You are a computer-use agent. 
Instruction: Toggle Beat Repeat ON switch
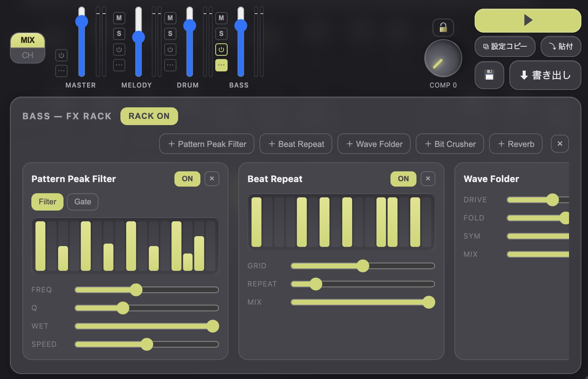[403, 179]
